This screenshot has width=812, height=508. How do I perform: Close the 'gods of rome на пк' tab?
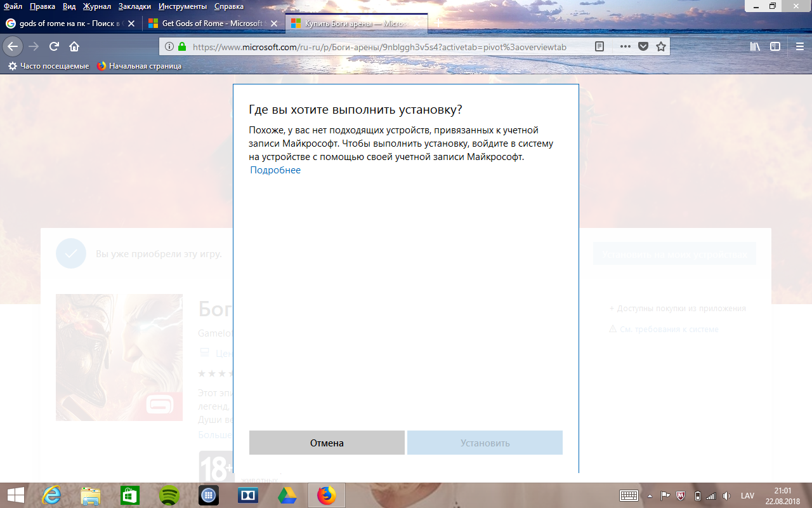tap(131, 23)
